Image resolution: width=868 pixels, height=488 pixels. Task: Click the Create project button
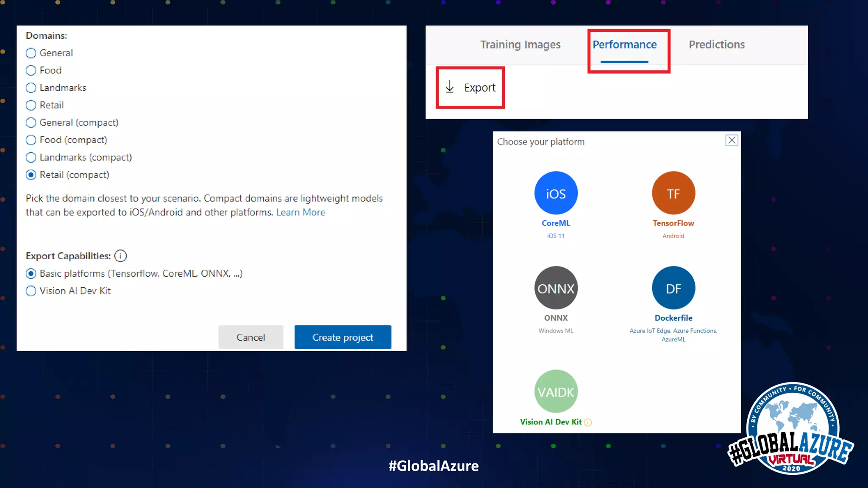click(342, 337)
